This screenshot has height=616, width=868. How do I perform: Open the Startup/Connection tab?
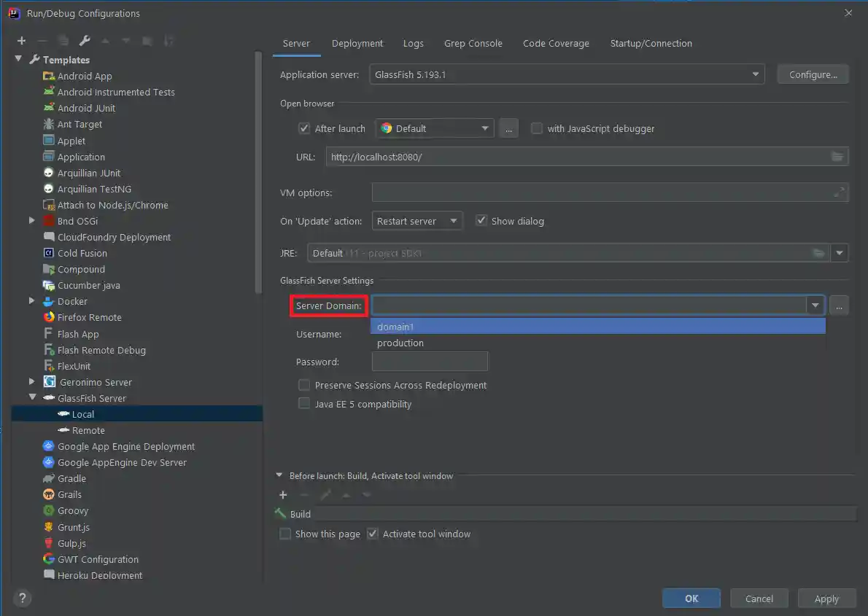pos(651,43)
